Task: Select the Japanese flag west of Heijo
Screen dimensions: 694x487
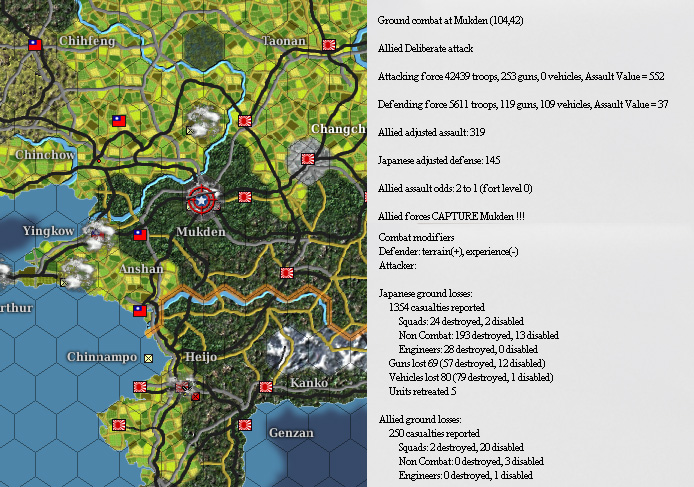Action: 140,387
